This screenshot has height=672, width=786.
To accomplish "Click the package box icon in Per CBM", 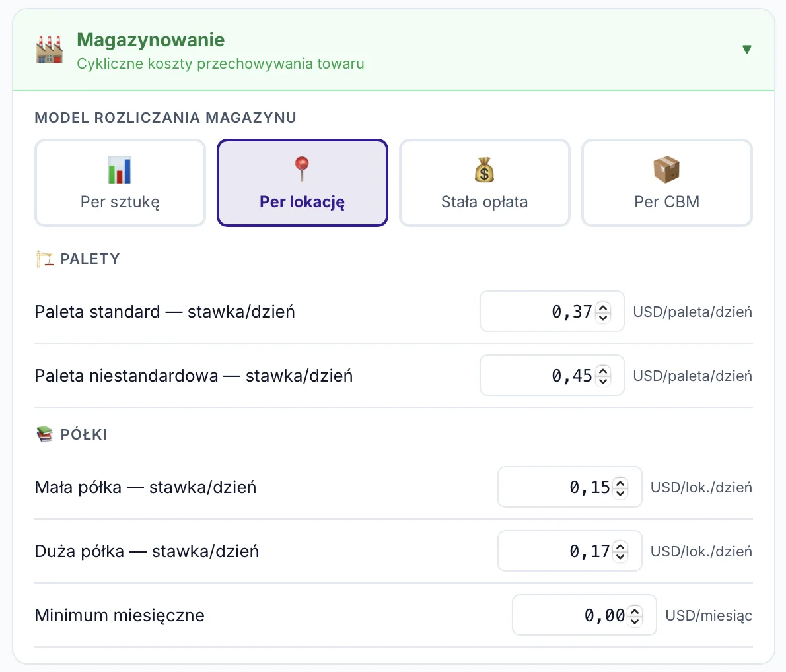I will (x=666, y=170).
